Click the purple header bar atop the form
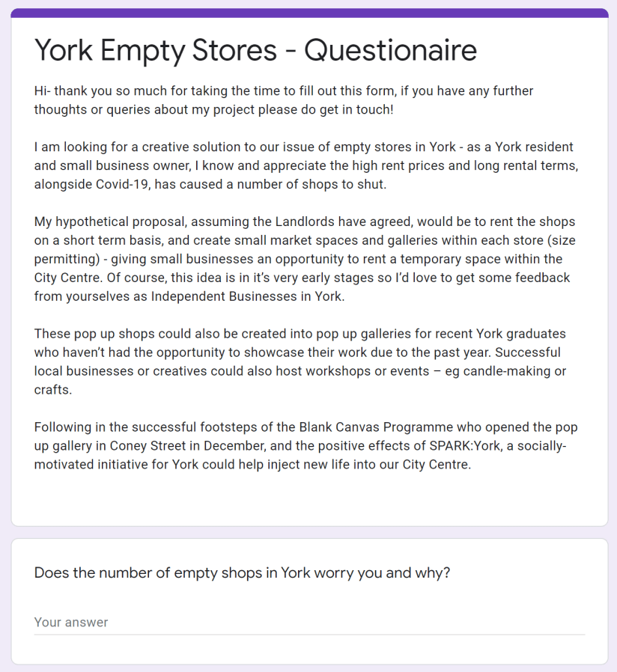 (x=308, y=13)
